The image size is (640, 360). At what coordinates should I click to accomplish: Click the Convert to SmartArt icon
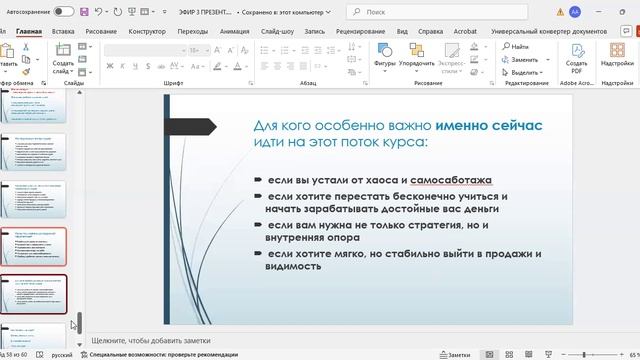[x=352, y=72]
